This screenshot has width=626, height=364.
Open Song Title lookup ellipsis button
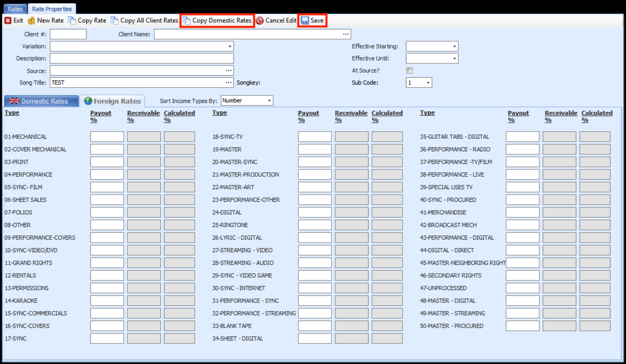pos(228,82)
